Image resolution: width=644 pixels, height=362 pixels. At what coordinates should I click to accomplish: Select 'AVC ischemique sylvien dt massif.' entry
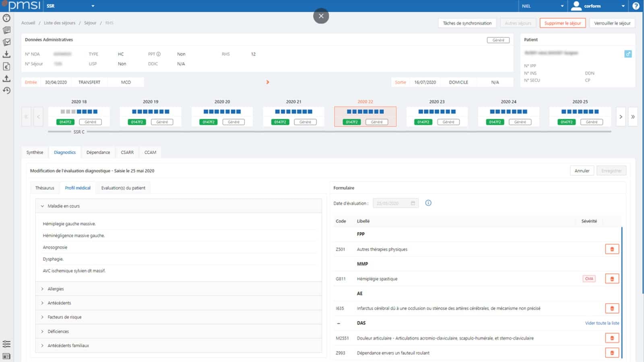(74, 271)
